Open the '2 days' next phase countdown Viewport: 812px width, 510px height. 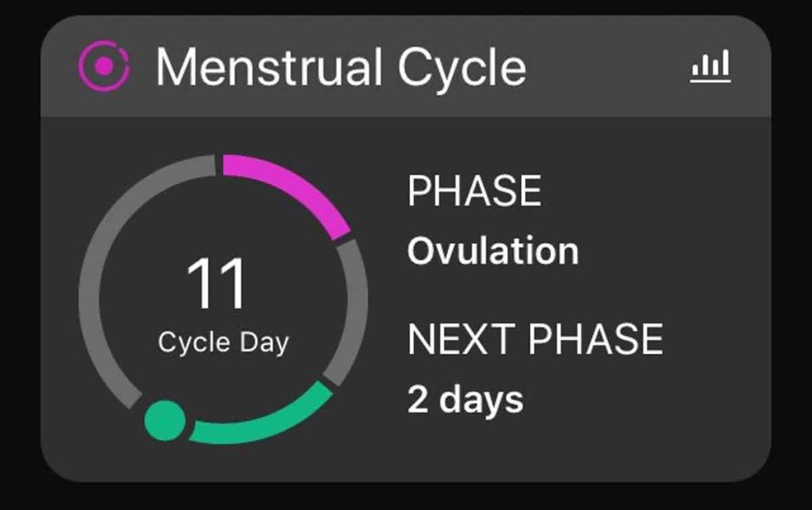coord(465,399)
